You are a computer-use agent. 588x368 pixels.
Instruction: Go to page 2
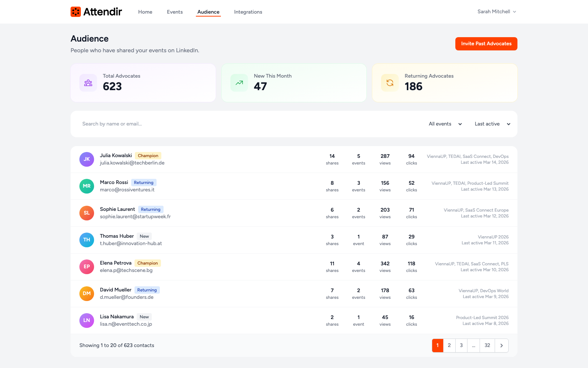click(x=449, y=346)
